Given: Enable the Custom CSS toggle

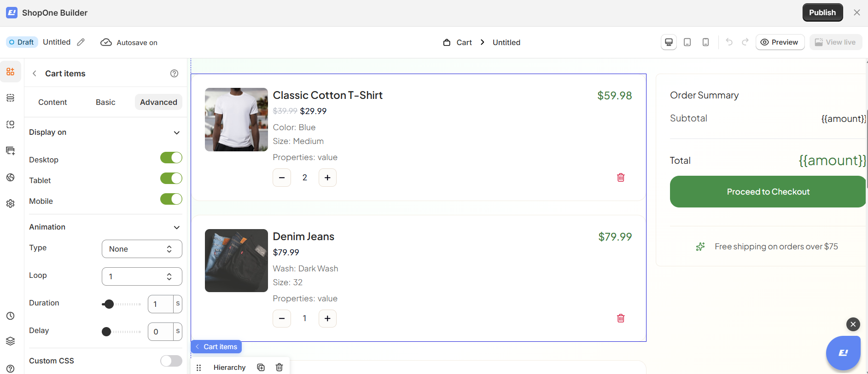Looking at the screenshot, I should coord(171,361).
